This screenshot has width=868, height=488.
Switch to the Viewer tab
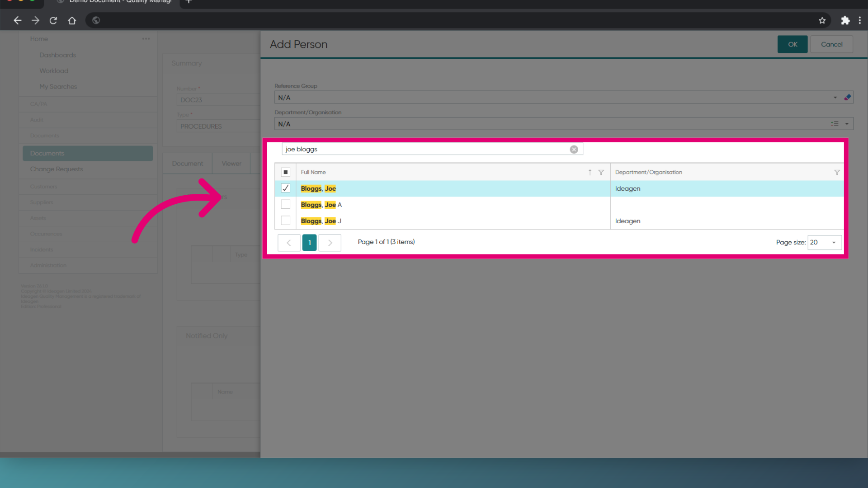coord(231,164)
